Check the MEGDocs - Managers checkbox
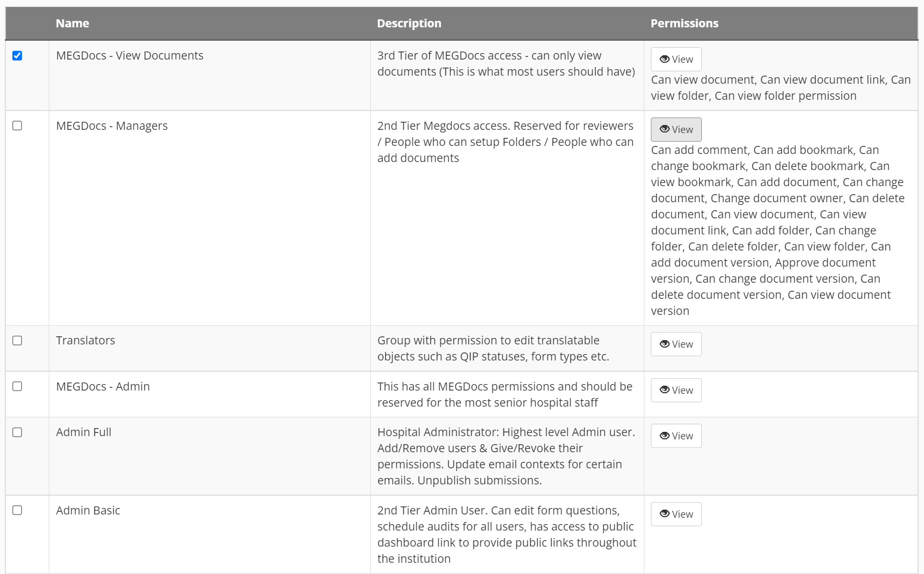Screen dimensions: 924x574 point(18,126)
